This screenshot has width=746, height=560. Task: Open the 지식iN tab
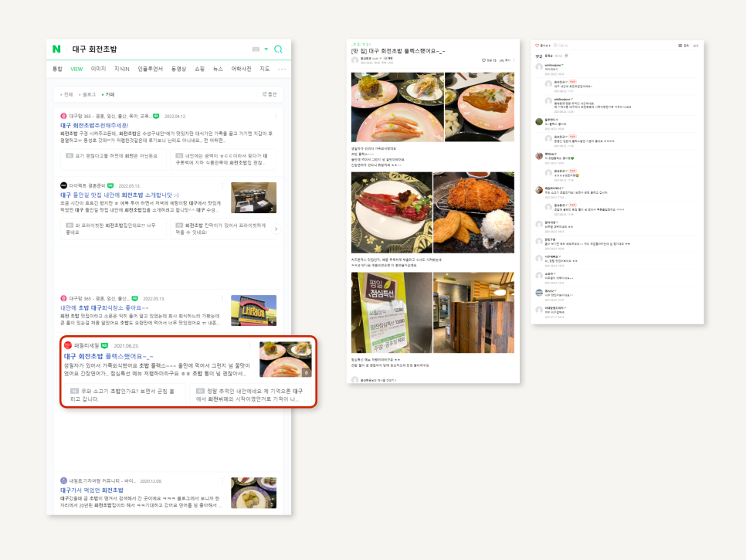click(122, 69)
